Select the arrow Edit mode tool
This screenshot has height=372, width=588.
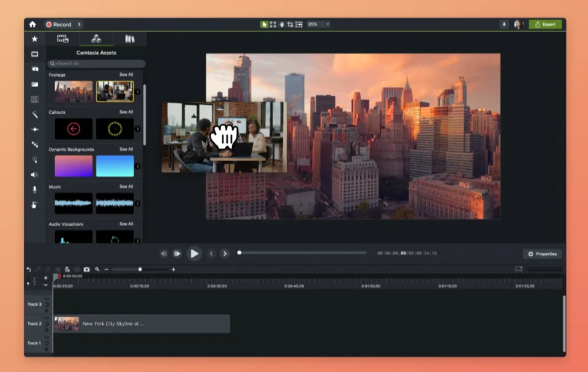click(x=264, y=25)
